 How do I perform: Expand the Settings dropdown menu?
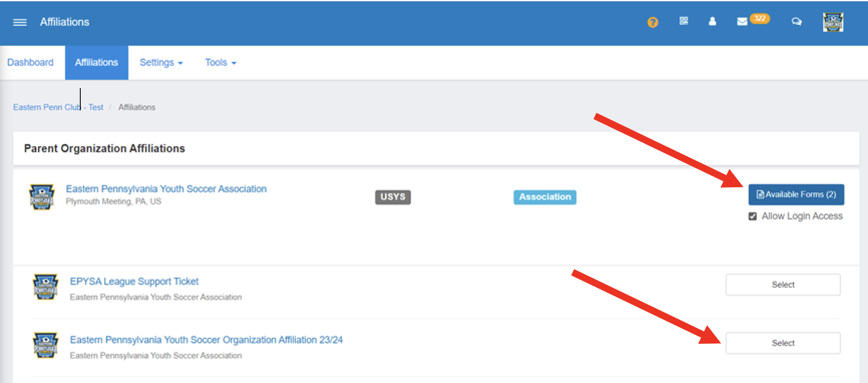161,63
